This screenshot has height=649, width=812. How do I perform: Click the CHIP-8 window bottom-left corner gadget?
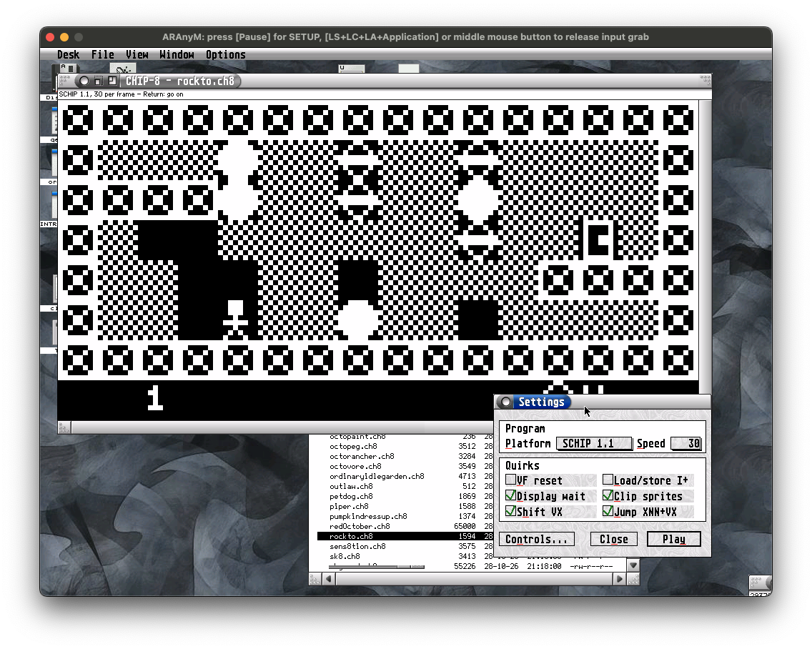[x=64, y=427]
